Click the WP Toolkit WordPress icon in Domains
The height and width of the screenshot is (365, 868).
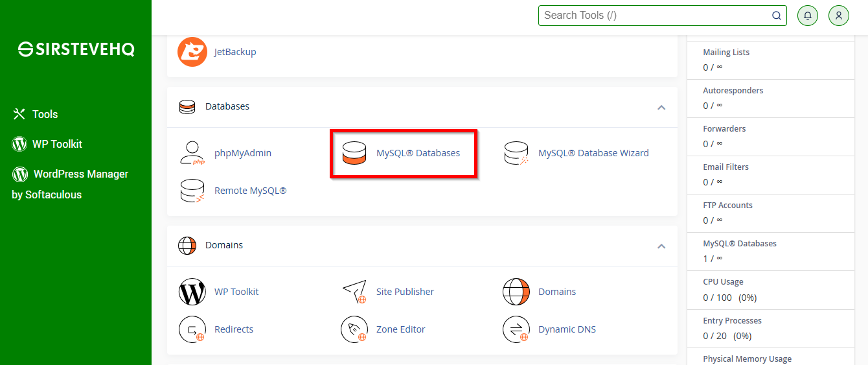[x=192, y=292]
